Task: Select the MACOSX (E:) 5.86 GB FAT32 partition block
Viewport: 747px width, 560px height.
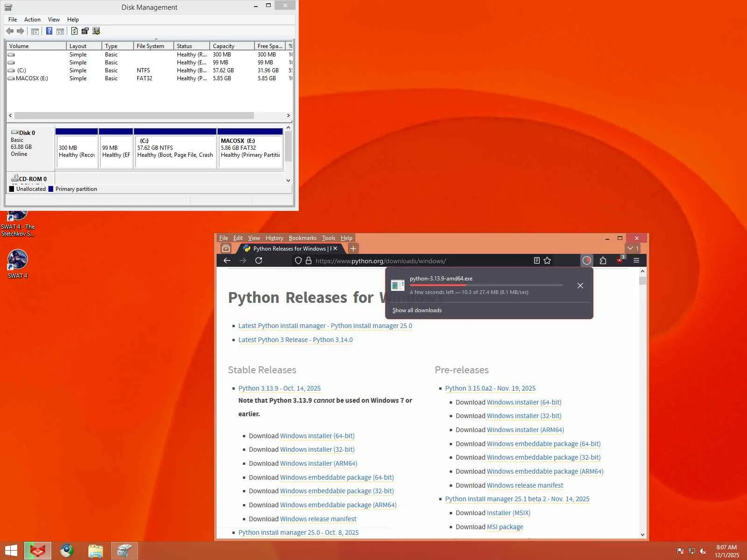Action: (x=250, y=148)
